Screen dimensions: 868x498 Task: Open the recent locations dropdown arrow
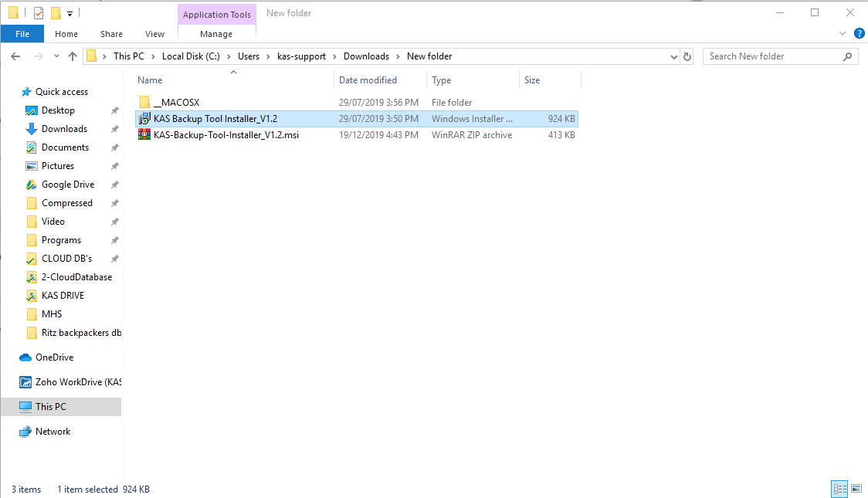pos(56,56)
